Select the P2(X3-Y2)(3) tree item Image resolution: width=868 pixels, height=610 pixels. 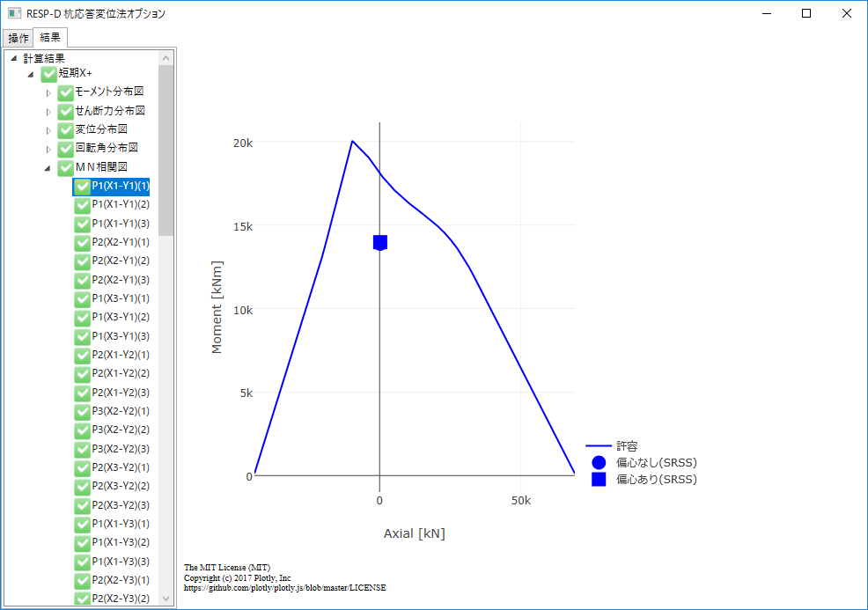(x=121, y=505)
